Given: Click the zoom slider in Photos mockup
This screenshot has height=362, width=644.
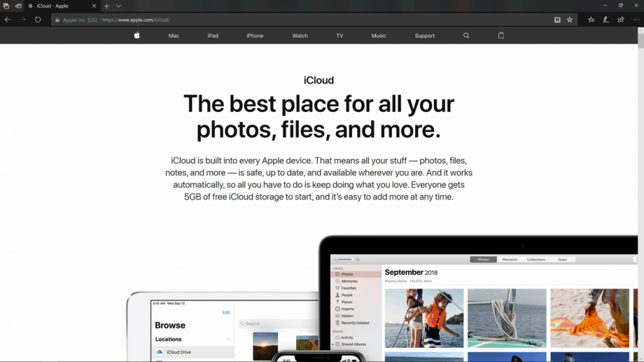Looking at the screenshot, I should pos(347,260).
